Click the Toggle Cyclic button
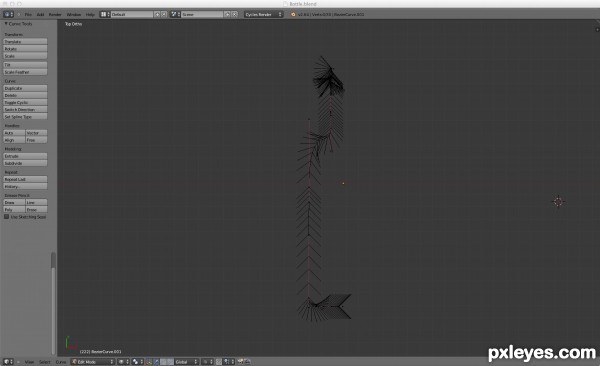600x366 pixels. (x=25, y=102)
